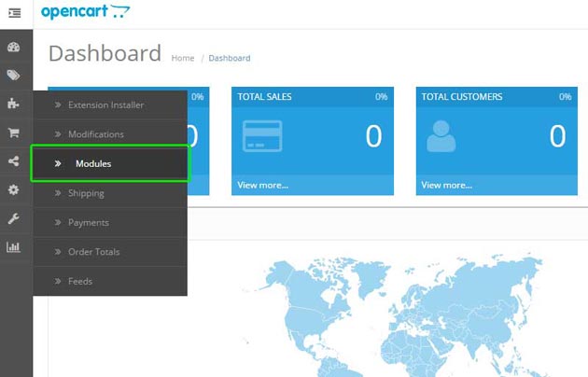Open the Dashboard gauge icon in sidebar

tap(14, 47)
